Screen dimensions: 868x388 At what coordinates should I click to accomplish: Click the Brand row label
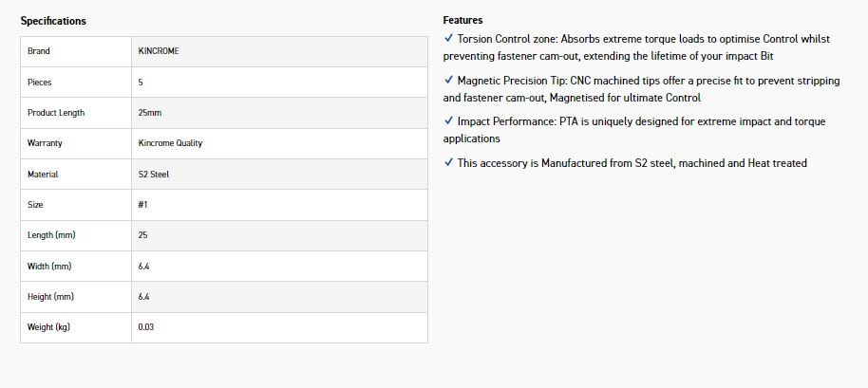pyautogui.click(x=39, y=51)
